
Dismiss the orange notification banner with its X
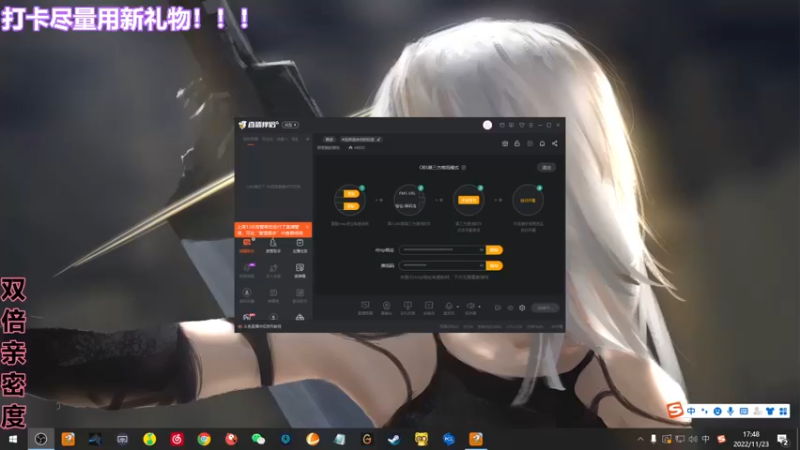click(x=307, y=227)
